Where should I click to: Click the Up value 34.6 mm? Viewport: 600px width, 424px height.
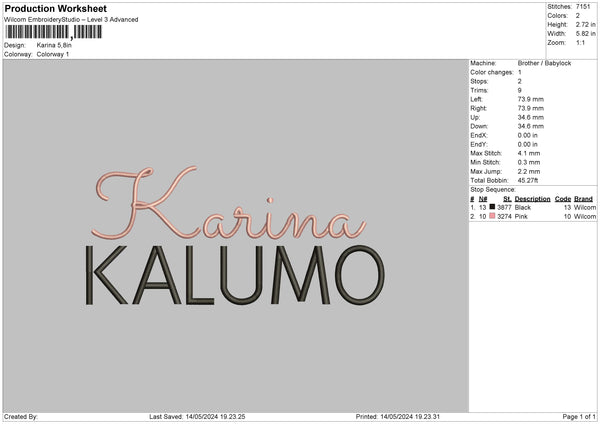coord(530,117)
